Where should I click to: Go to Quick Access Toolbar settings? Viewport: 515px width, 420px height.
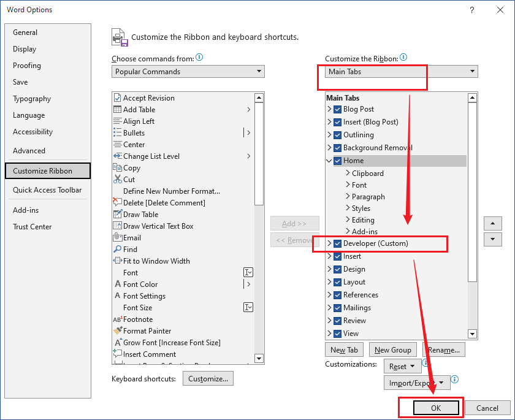(x=47, y=190)
